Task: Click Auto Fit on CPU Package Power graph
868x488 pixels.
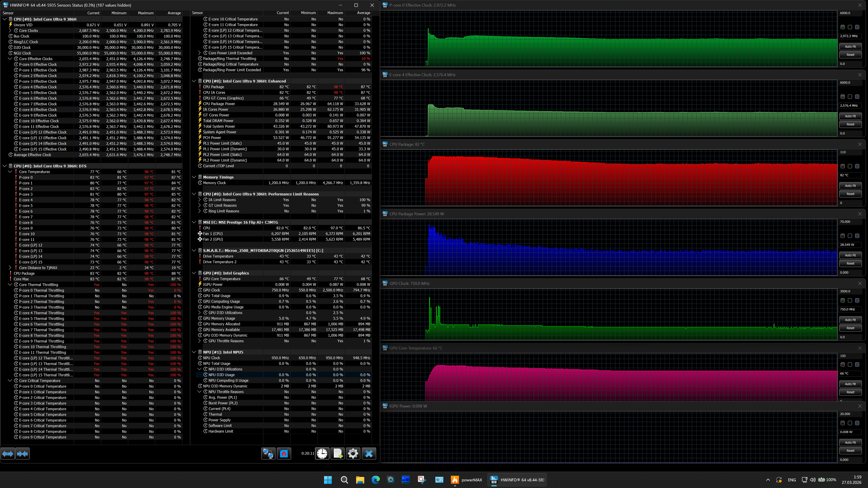Action: tap(850, 255)
